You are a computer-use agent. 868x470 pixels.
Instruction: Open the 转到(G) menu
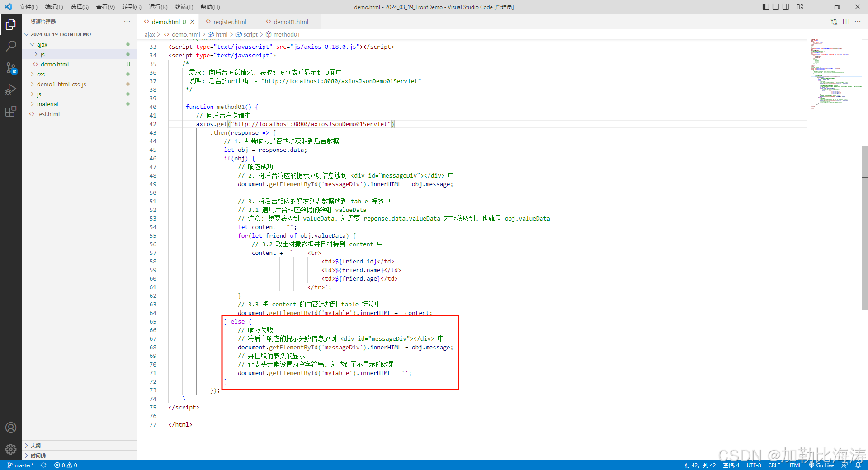(x=132, y=7)
